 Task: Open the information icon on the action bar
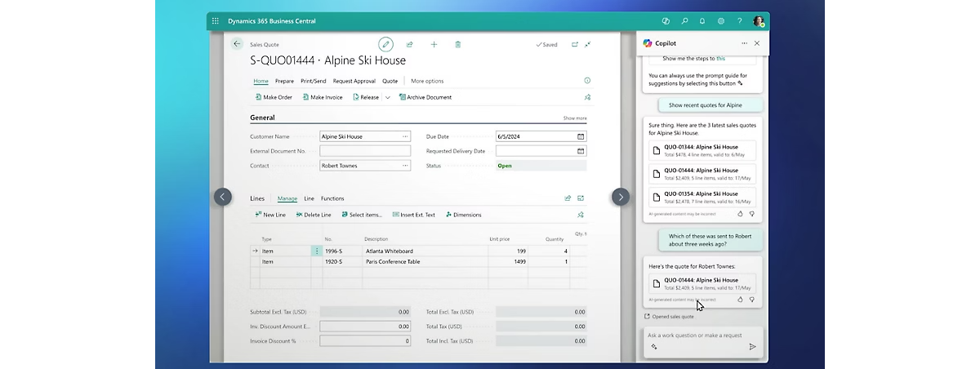point(587,81)
